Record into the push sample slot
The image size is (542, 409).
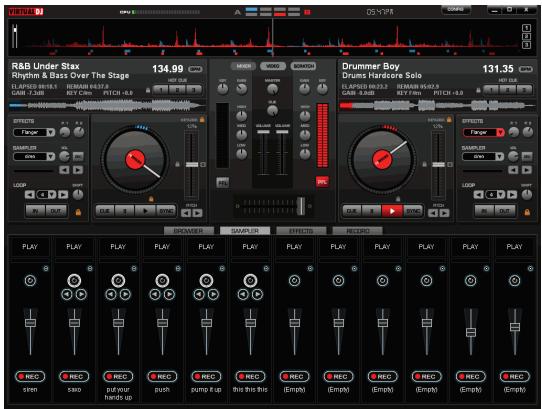[162, 377]
